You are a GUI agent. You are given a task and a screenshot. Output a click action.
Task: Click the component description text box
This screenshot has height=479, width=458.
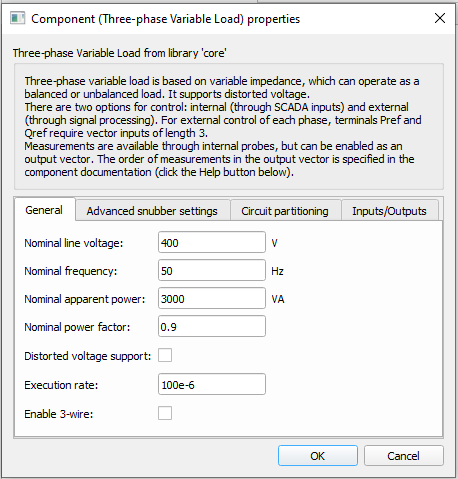pos(229,127)
